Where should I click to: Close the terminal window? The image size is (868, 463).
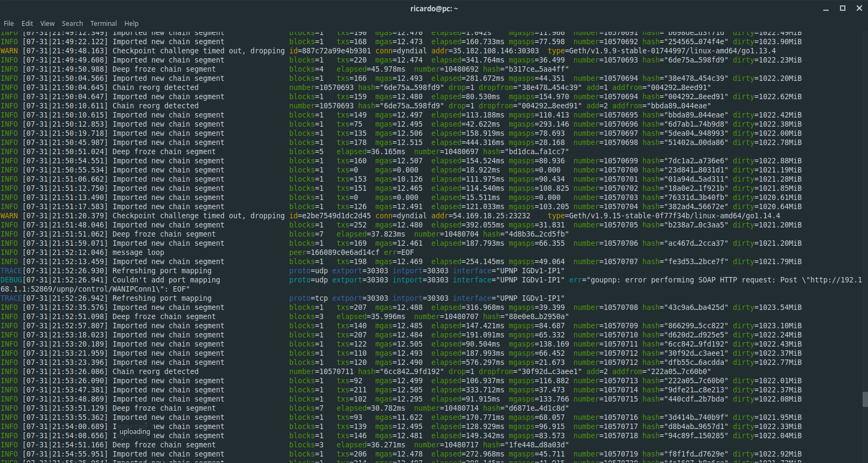[859, 8]
